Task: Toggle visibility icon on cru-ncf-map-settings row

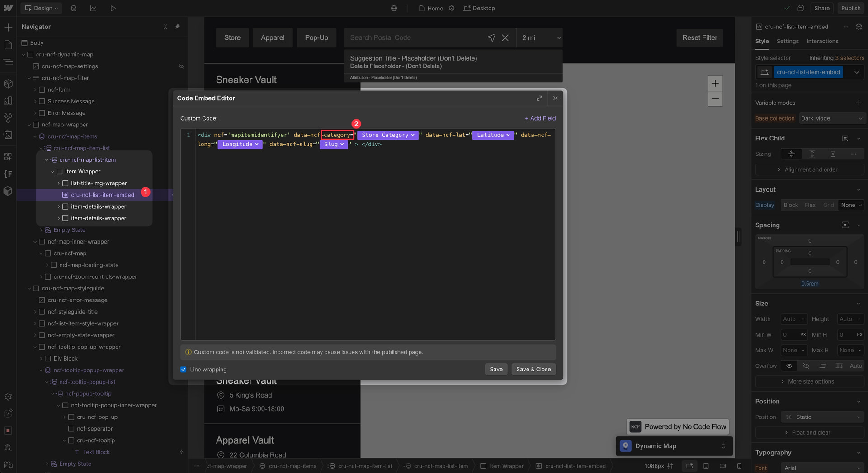Action: click(181, 66)
